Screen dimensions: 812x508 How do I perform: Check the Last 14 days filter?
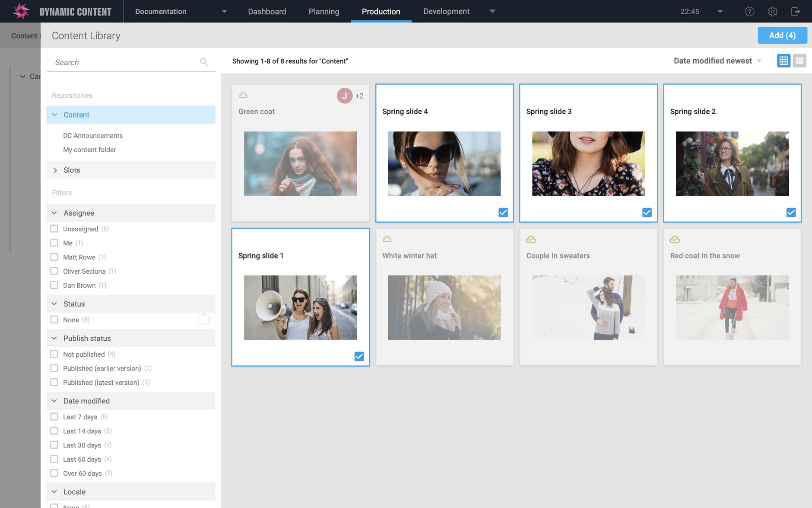(54, 431)
